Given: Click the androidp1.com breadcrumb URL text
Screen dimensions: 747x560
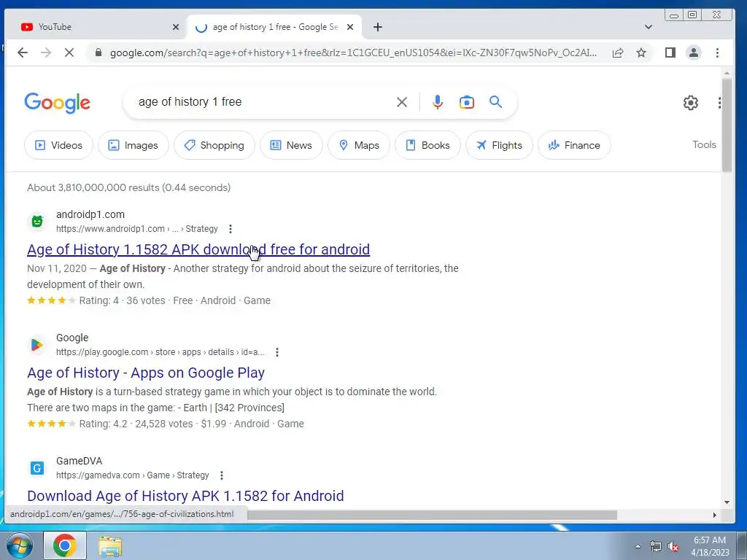Looking at the screenshot, I should click(x=136, y=229).
